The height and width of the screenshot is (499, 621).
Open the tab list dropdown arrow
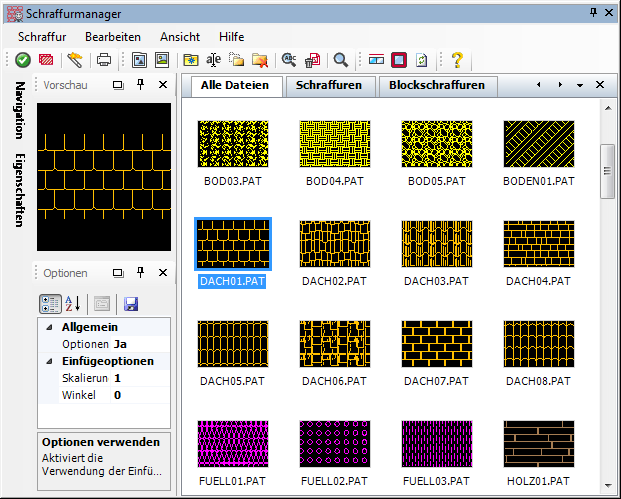tap(580, 85)
